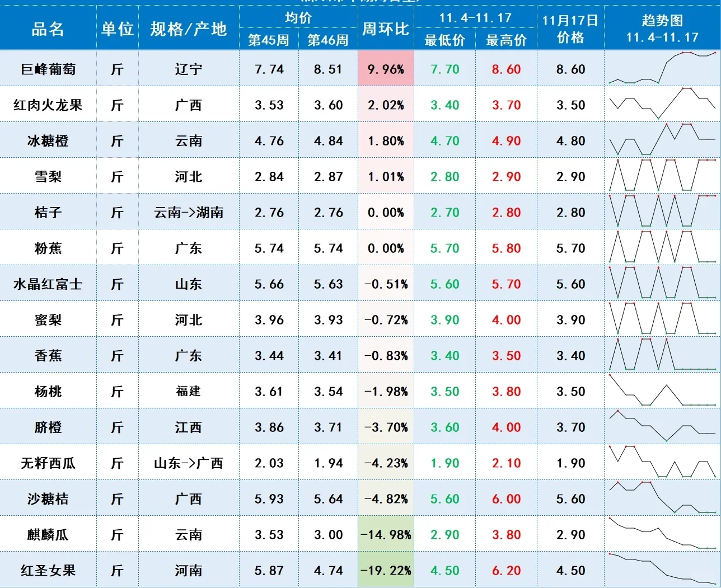Select the 香蕉 product name cell
The height and width of the screenshot is (588, 721).
[48, 356]
